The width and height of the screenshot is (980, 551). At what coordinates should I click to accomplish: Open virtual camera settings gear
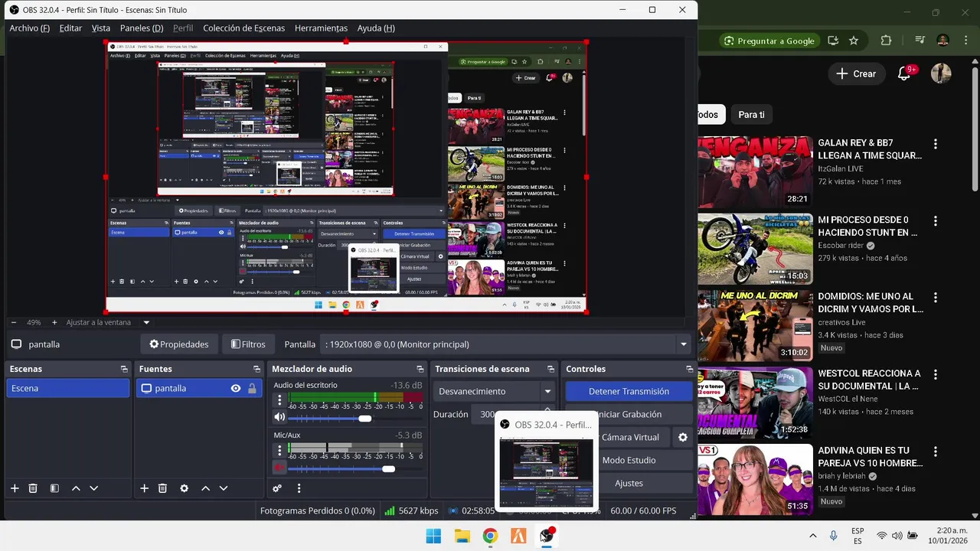tap(683, 437)
